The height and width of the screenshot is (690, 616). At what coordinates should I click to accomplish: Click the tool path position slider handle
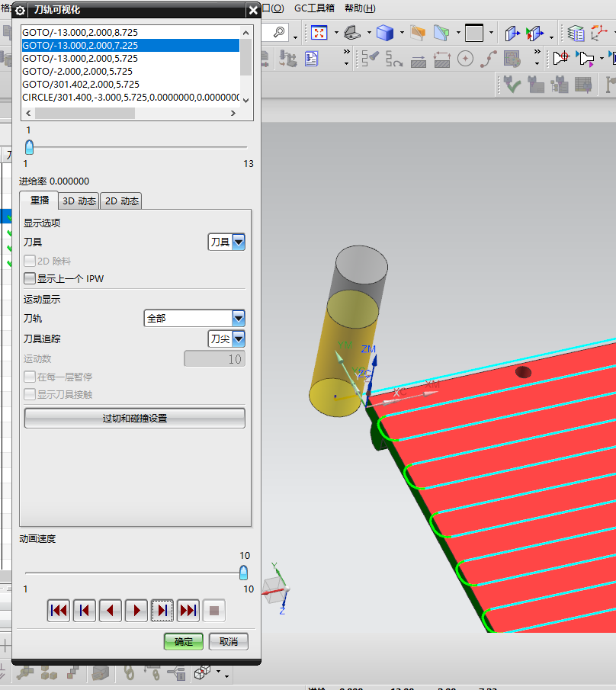point(30,147)
